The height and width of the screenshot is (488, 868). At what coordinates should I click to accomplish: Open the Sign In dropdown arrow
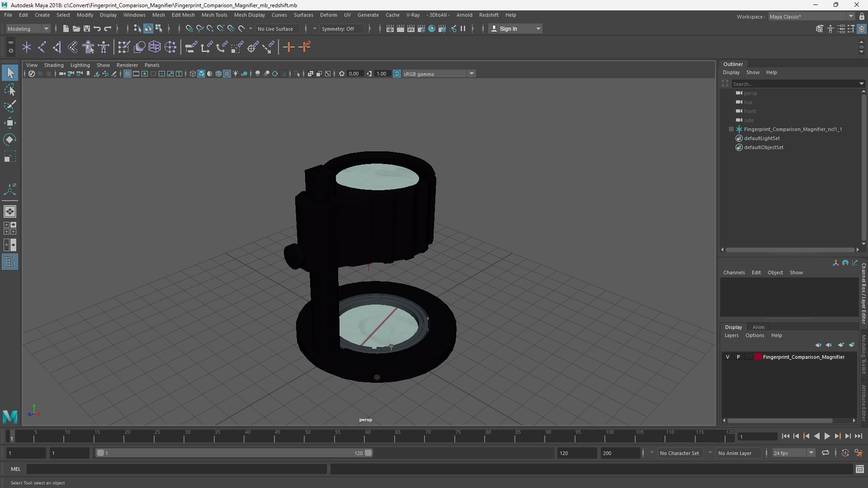[x=538, y=28]
